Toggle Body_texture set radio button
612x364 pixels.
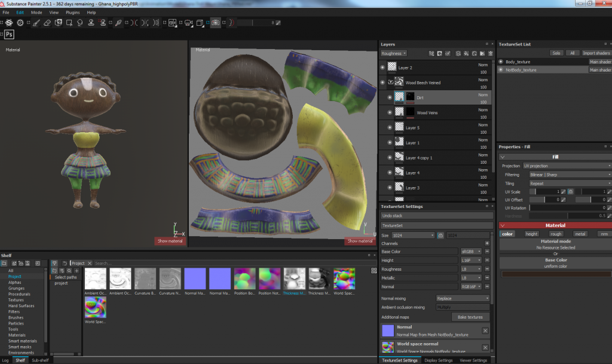tap(501, 62)
